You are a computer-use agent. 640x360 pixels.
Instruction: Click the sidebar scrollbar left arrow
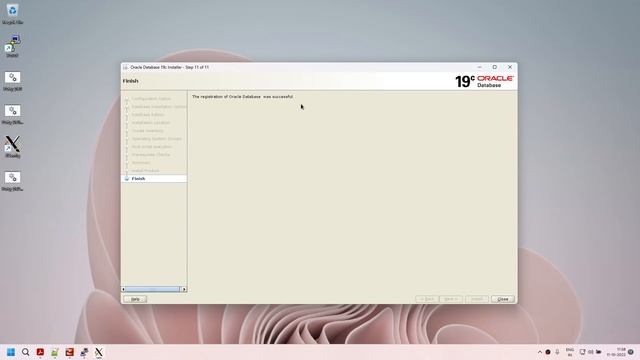coord(124,289)
